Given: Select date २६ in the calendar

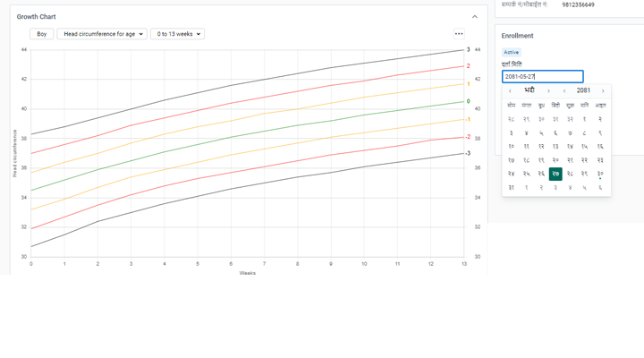Looking at the screenshot, I should coord(541,174).
